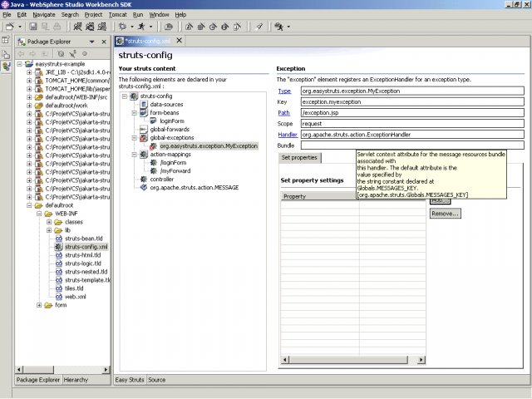Open the Run menu

138,15
